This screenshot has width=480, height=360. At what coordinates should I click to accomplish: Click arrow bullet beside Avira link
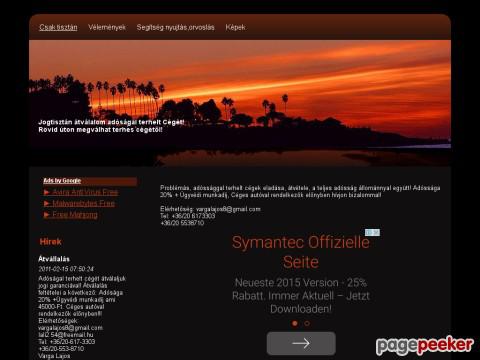47,192
